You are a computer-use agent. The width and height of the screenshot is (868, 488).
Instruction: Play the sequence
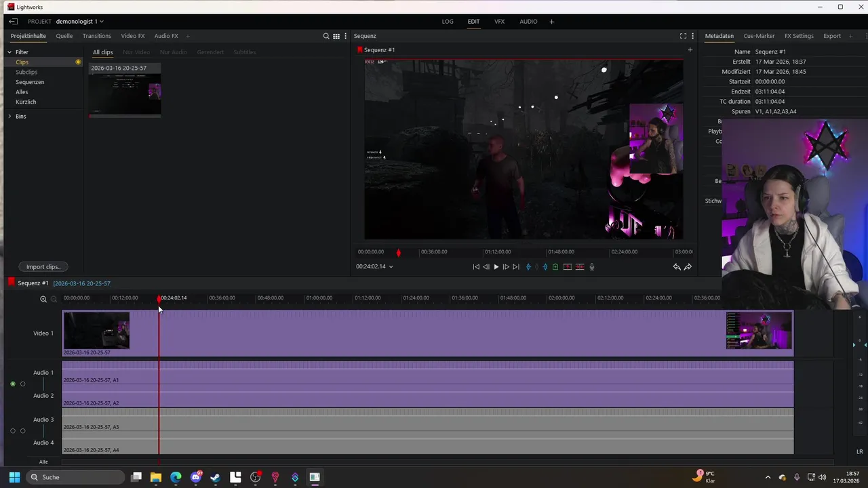click(496, 267)
